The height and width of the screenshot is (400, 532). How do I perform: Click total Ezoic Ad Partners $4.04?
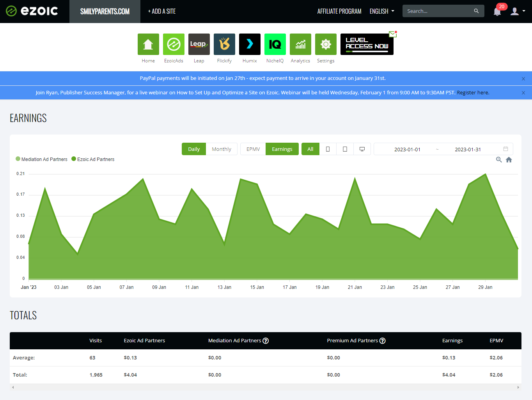(130, 375)
